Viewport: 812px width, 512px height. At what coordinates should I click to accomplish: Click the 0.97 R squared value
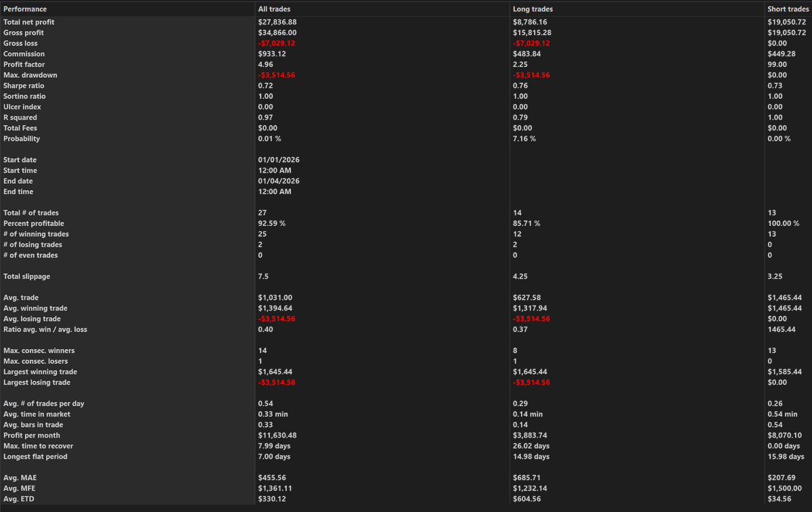[265, 118]
